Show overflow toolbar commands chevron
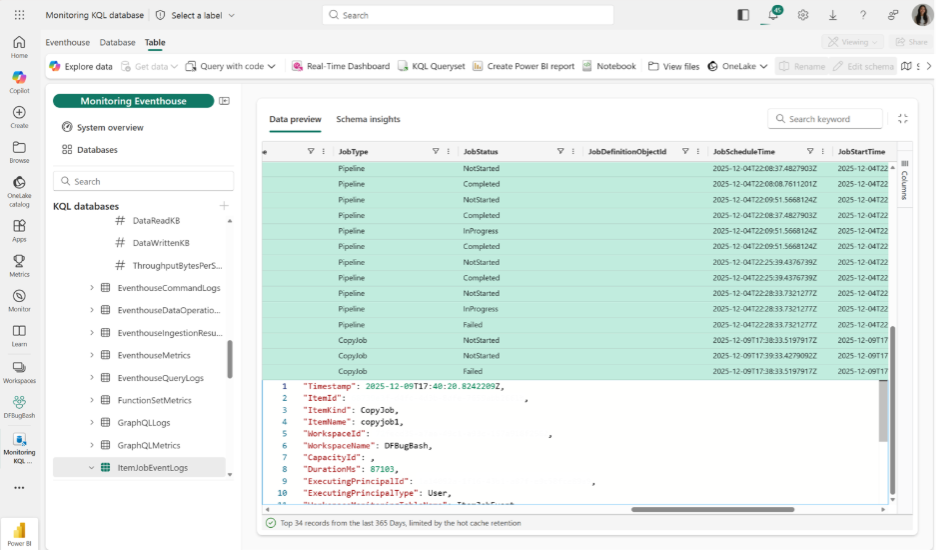Viewport: 936px width, 550px height. 929,66
